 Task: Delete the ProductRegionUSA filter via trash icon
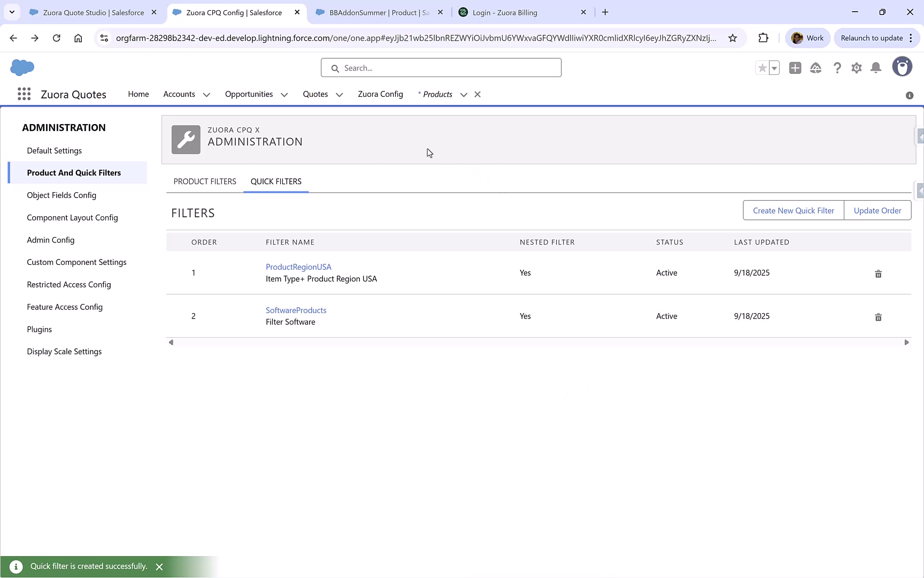[x=878, y=273]
